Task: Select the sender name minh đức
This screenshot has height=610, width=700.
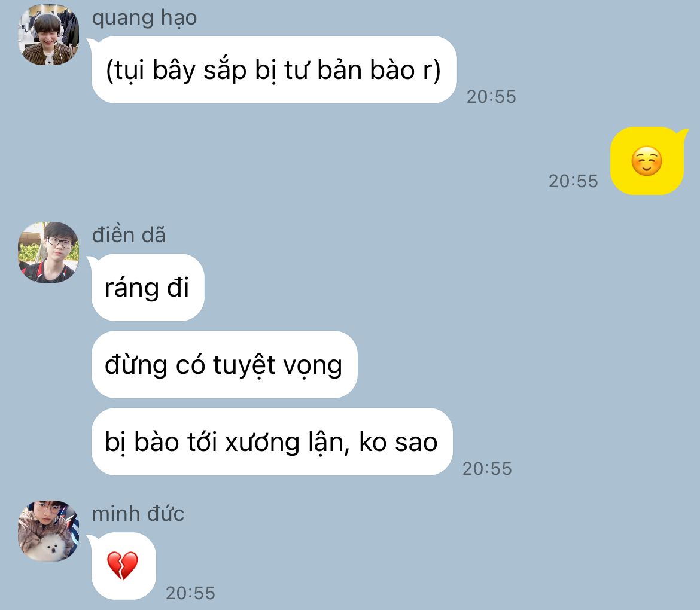Action: [x=138, y=513]
